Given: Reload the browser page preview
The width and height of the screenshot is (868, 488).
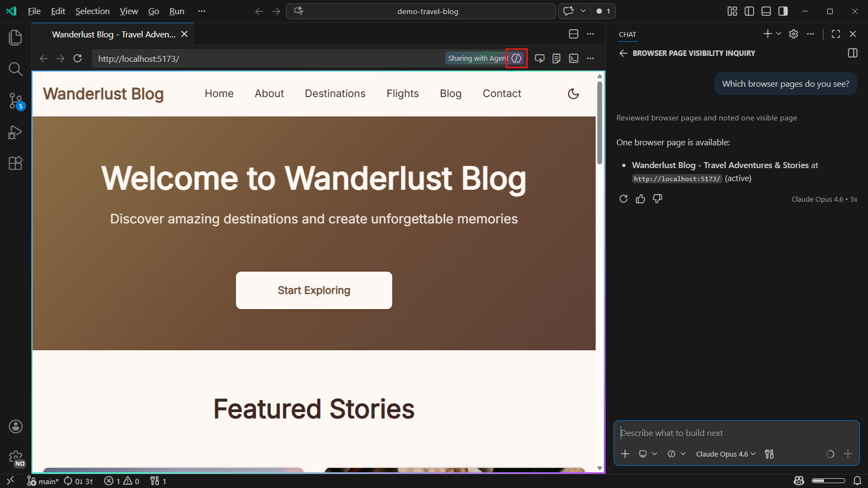Looking at the screenshot, I should click(78, 59).
